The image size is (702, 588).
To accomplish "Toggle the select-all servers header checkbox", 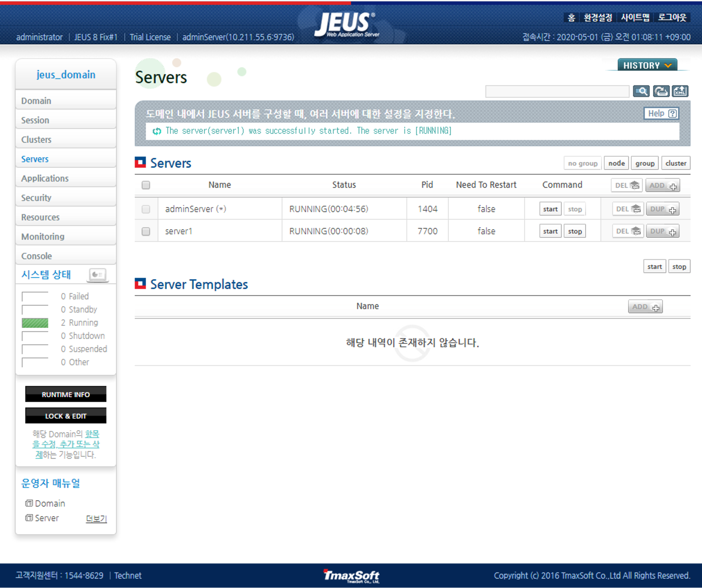I will (146, 185).
